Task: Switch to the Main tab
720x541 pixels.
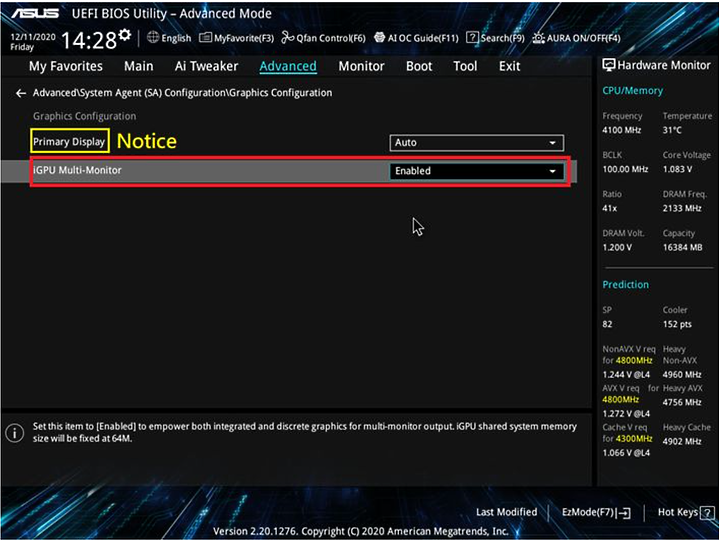Action: [x=139, y=66]
